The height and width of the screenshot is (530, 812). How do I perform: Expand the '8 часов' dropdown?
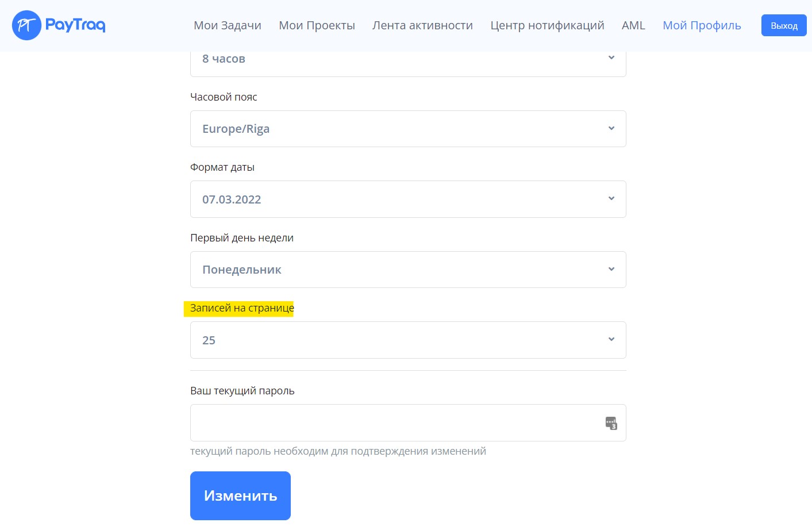pyautogui.click(x=408, y=60)
